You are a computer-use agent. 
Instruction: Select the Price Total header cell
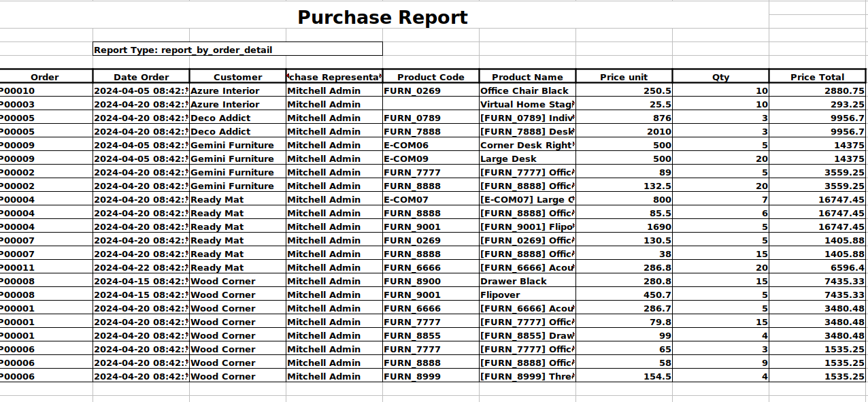pos(817,77)
